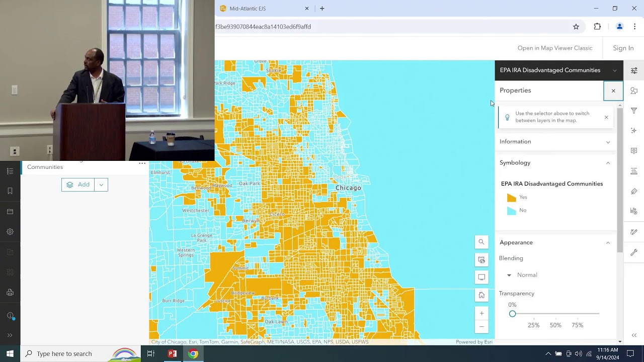
Task: Open the volume control in system tray
Action: point(579,354)
